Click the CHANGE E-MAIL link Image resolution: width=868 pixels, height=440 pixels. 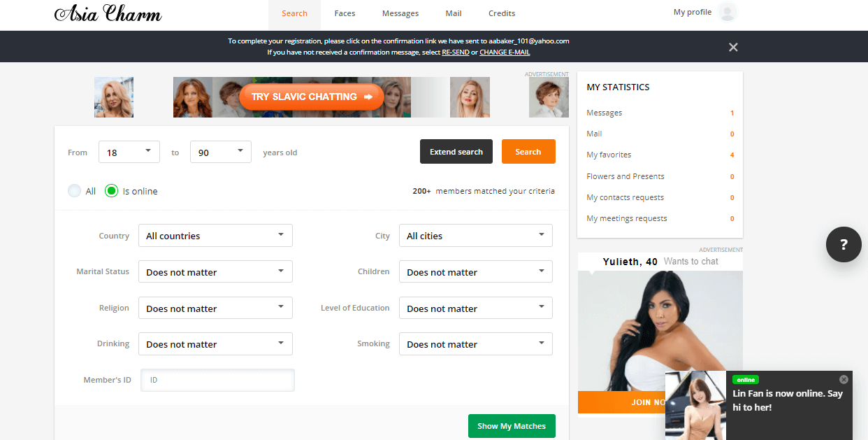505,52
